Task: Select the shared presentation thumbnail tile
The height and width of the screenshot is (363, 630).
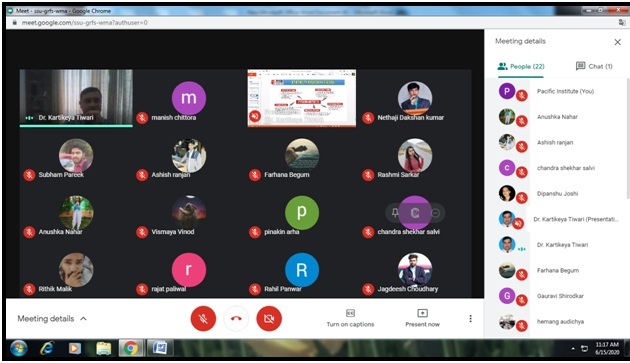Action: (x=302, y=98)
